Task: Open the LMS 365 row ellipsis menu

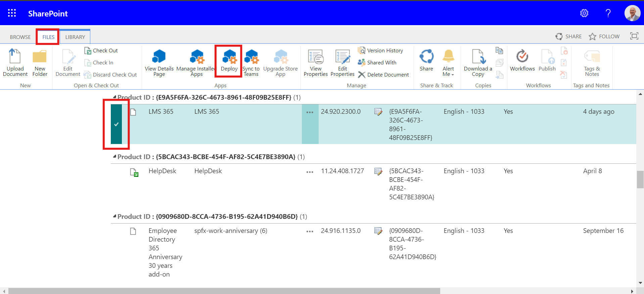Action: pyautogui.click(x=310, y=112)
